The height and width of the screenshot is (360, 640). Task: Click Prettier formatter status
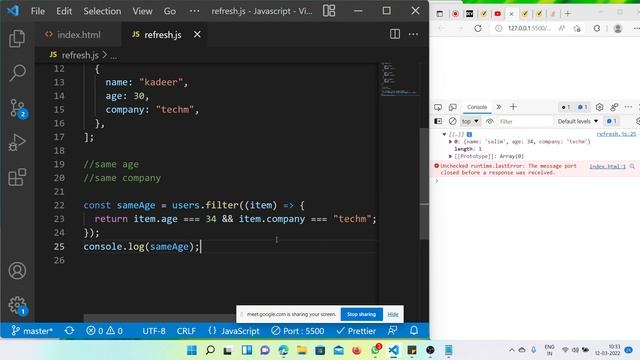[x=356, y=331]
